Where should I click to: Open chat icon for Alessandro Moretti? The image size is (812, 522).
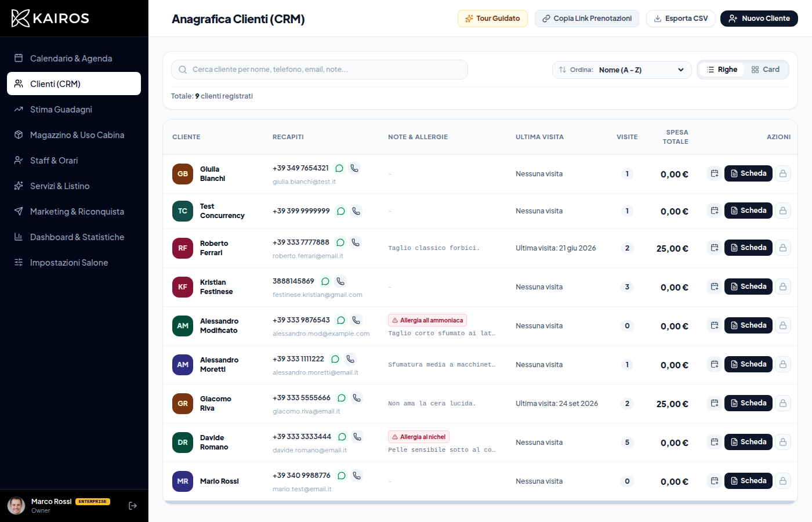coord(335,359)
